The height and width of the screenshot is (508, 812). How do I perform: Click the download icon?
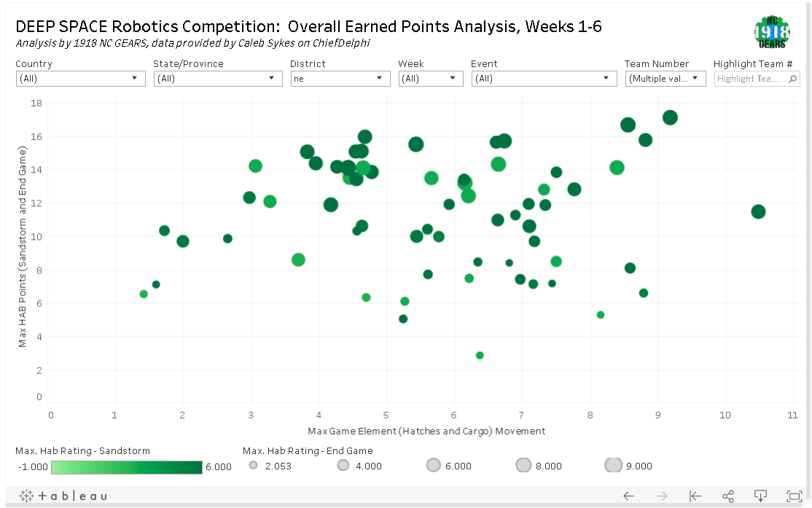point(760,496)
